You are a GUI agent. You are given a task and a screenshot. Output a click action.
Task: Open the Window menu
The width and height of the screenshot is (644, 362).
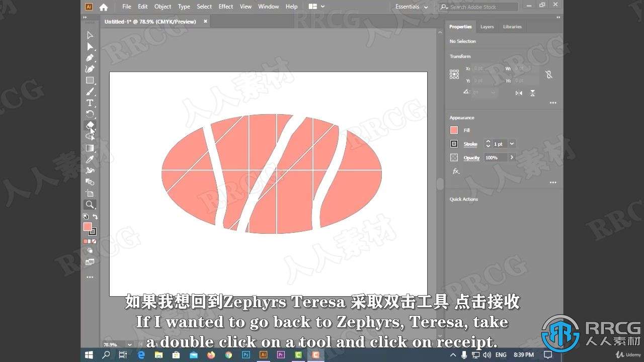click(269, 7)
